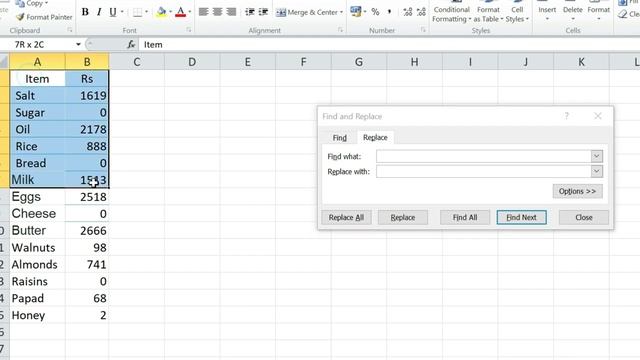Click the Insert Function fx icon
Screen dimensions: 640x360
[131, 44]
